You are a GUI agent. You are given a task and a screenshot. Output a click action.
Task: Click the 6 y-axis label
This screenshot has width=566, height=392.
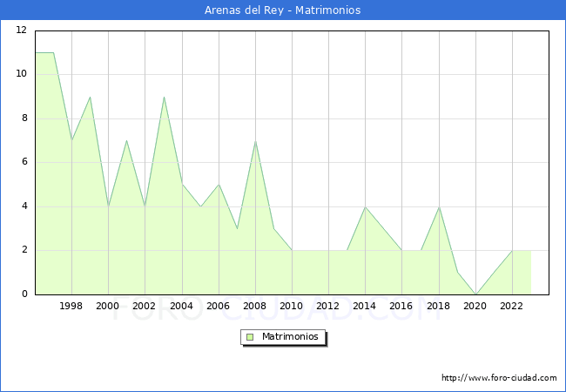coord(25,162)
